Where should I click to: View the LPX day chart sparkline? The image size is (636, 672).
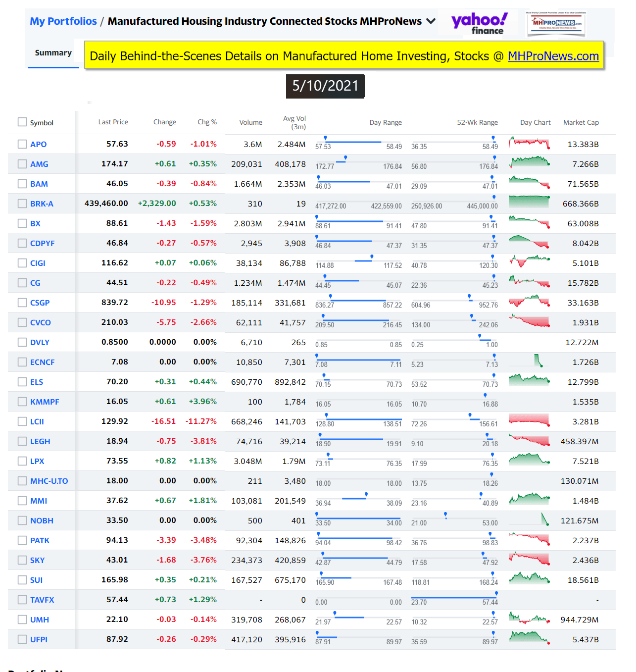(x=529, y=459)
